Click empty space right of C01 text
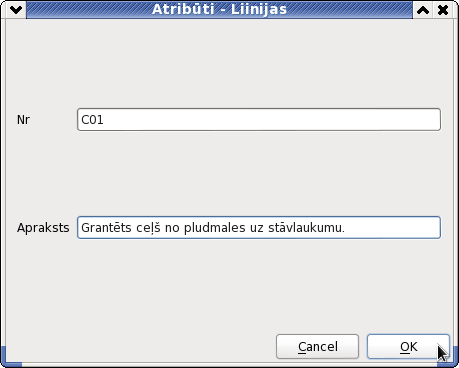Viewport: 459px width, 368px height. coord(272,120)
